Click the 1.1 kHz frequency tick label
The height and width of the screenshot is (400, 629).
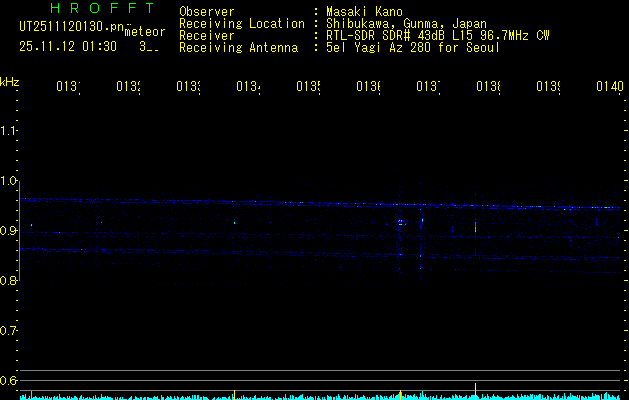pos(9,131)
